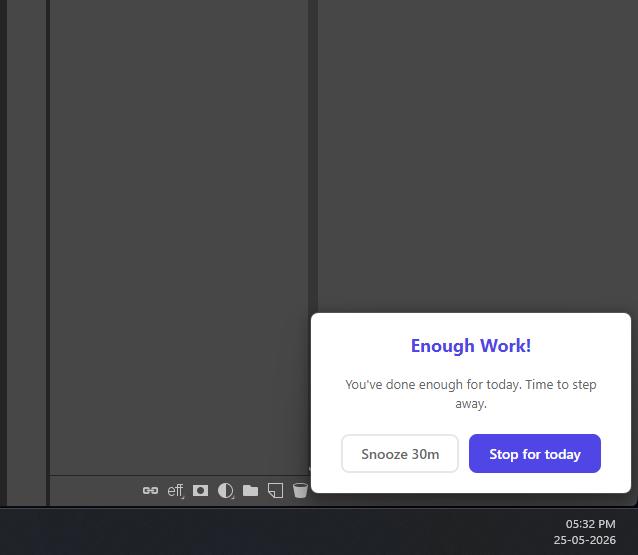Click the Link layers chain icon
This screenshot has height=555, width=638.
pos(150,491)
